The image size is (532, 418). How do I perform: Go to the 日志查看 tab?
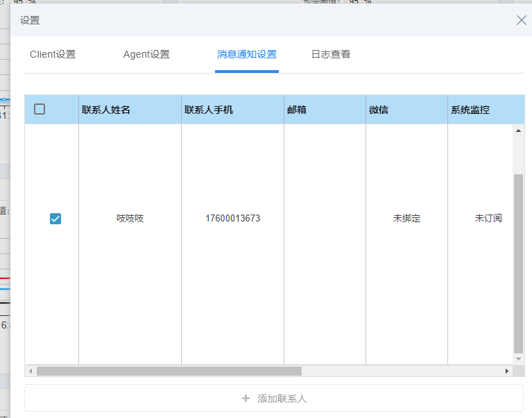point(331,54)
